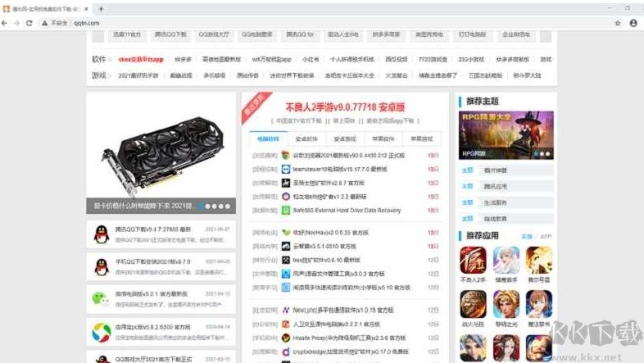Select the last dot on RPG banner
This screenshot has height=363, width=644.
548,154
